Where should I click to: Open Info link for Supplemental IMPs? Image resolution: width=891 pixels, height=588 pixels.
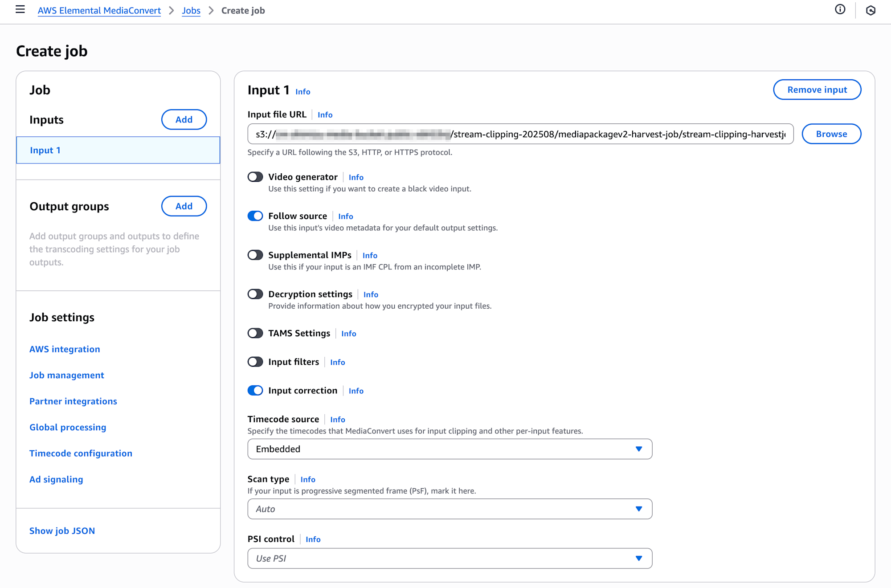(x=370, y=256)
